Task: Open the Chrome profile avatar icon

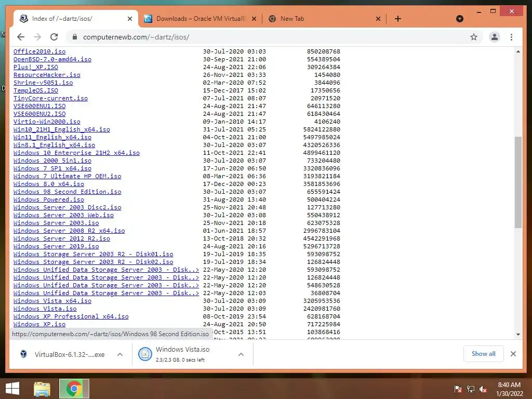Action: 495,37
